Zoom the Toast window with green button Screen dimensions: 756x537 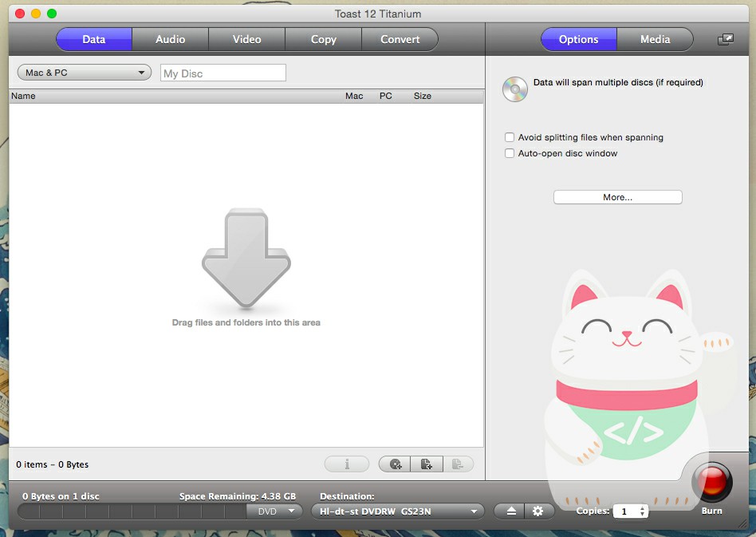click(x=52, y=14)
